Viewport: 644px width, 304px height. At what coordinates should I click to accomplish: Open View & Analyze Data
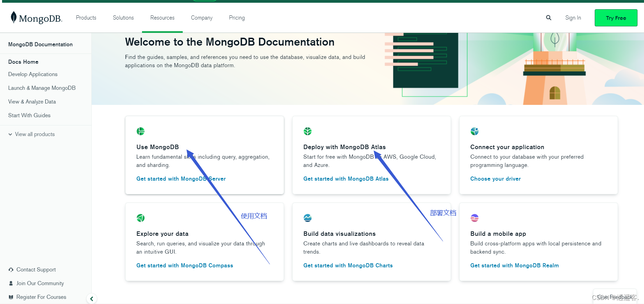point(32,102)
